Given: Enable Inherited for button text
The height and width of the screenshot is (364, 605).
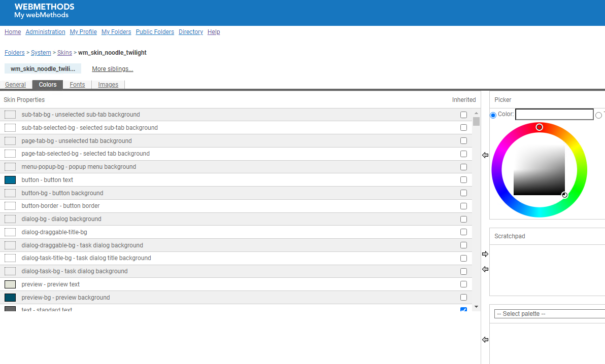Looking at the screenshot, I should pos(463,179).
